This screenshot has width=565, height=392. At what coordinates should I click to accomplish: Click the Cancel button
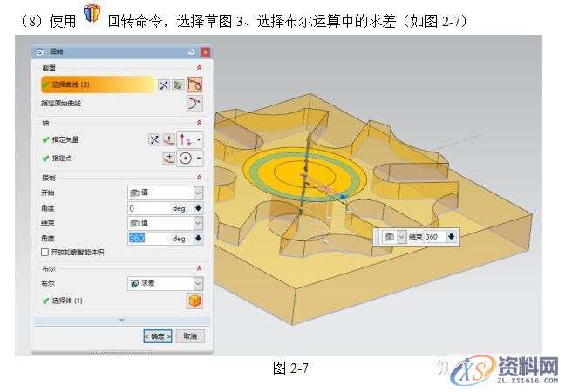pos(190,336)
